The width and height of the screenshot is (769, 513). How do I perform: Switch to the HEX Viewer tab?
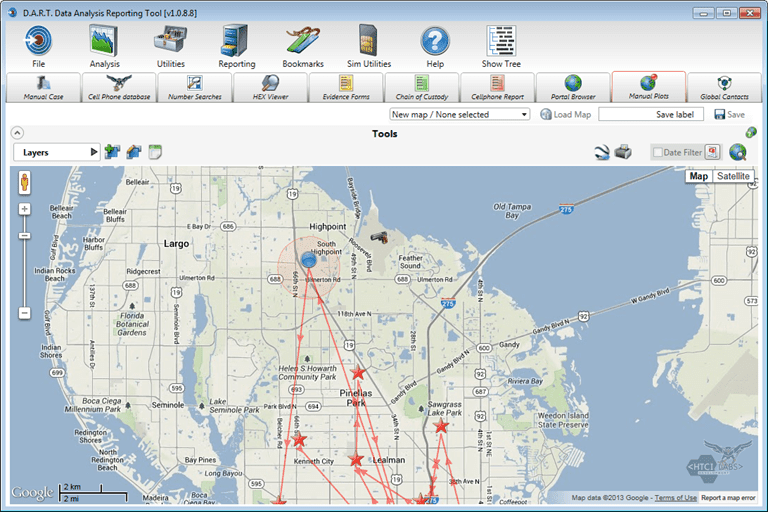click(270, 87)
